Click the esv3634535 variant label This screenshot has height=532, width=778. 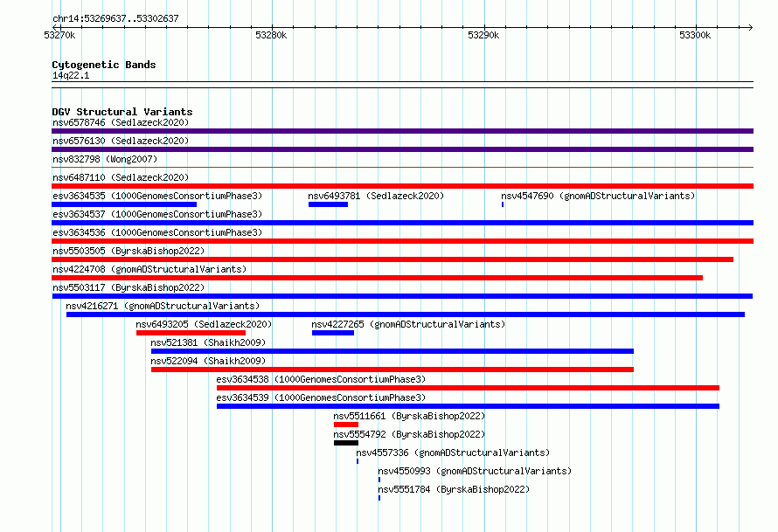[x=157, y=196]
